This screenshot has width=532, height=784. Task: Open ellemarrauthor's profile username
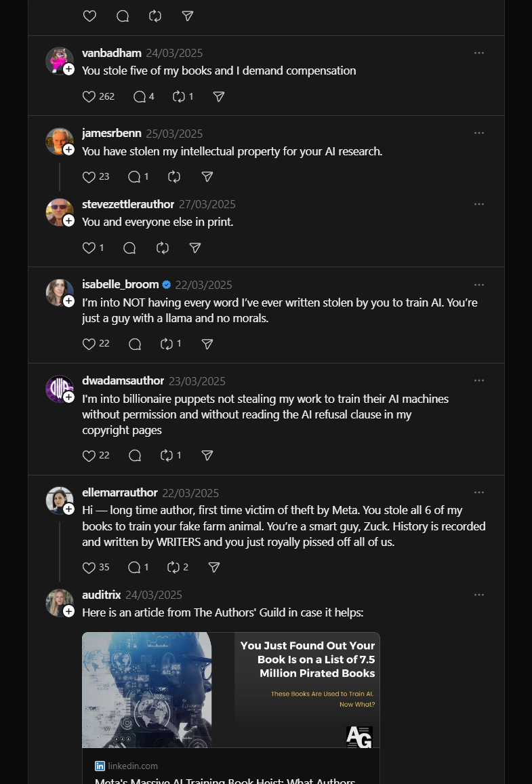pyautogui.click(x=120, y=492)
